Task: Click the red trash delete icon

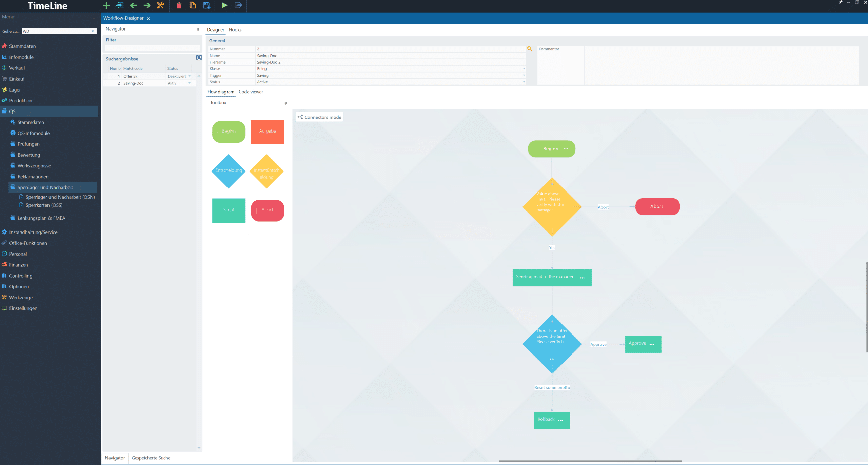Action: 179,5
